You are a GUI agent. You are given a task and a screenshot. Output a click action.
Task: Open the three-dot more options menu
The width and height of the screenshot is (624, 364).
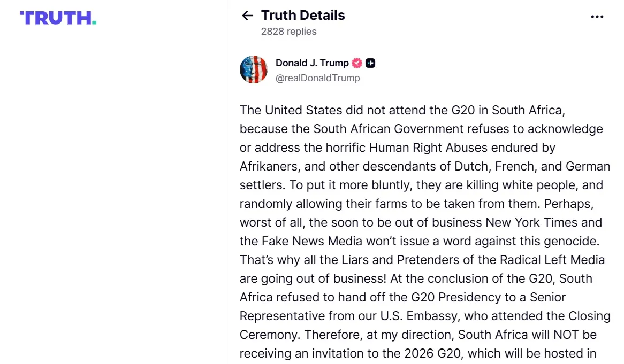pyautogui.click(x=597, y=17)
